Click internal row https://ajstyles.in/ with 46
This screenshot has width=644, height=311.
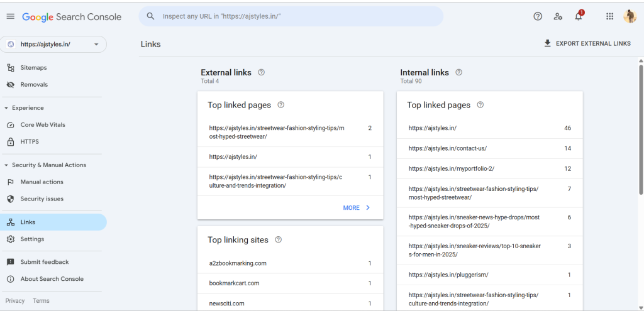(489, 128)
